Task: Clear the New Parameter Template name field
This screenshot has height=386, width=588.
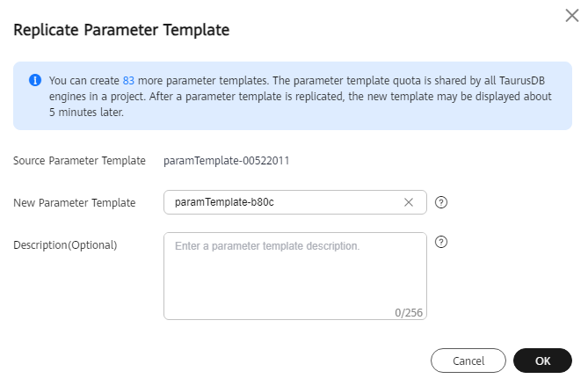Action: coord(409,202)
